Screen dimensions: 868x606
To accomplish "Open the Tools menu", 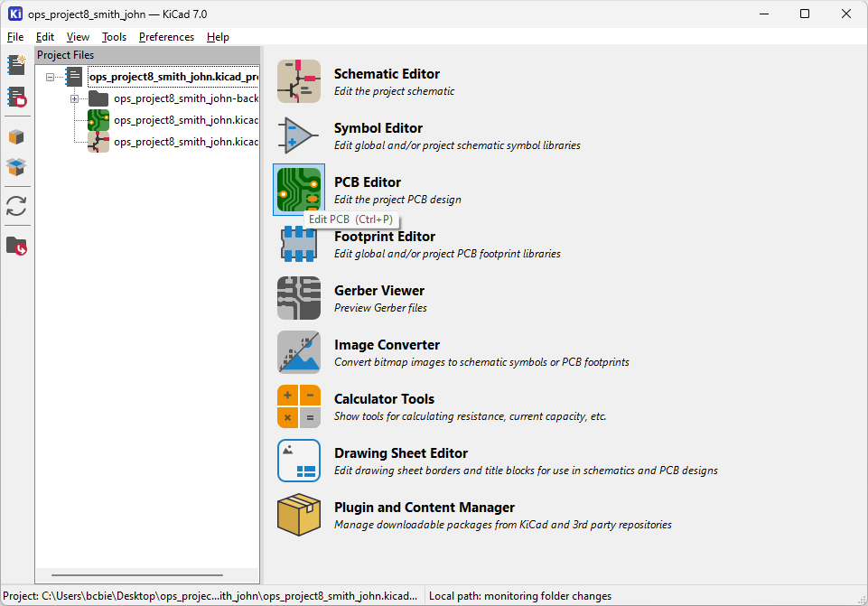I will [114, 37].
